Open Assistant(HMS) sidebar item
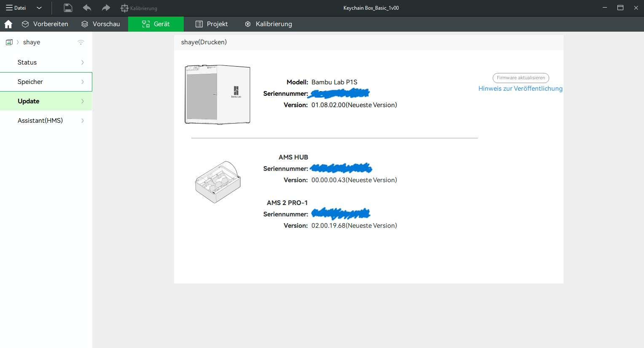The image size is (644, 348). [x=46, y=121]
